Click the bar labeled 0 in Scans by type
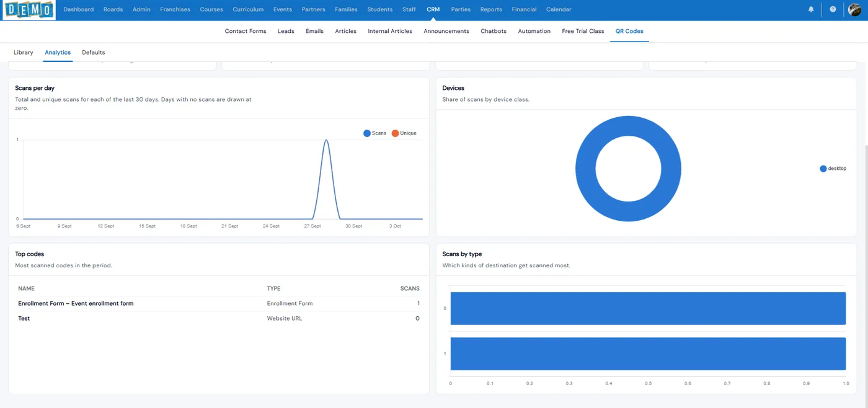Viewport: 868px width, 408px height. click(648, 308)
